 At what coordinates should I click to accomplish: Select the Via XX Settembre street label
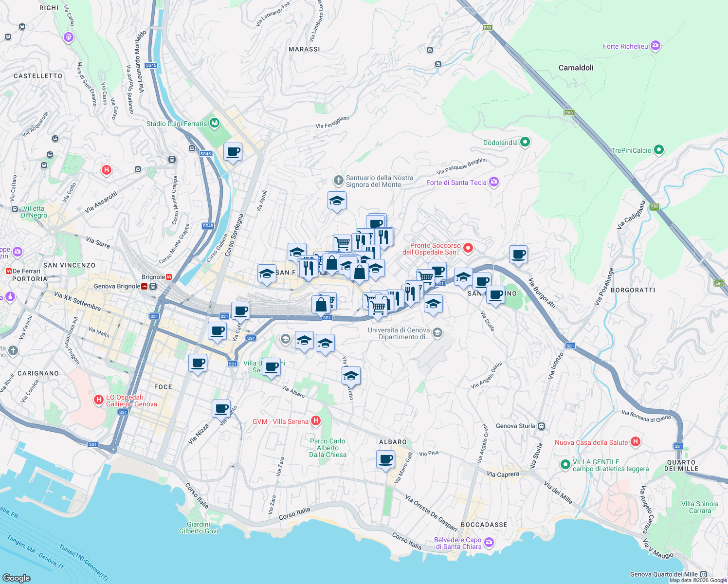77,301
